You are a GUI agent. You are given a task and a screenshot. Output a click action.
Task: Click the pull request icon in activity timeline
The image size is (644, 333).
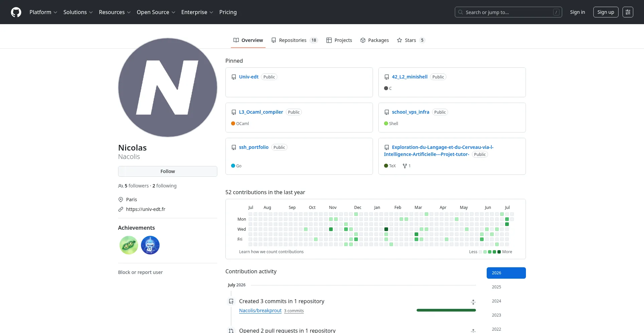point(231,331)
